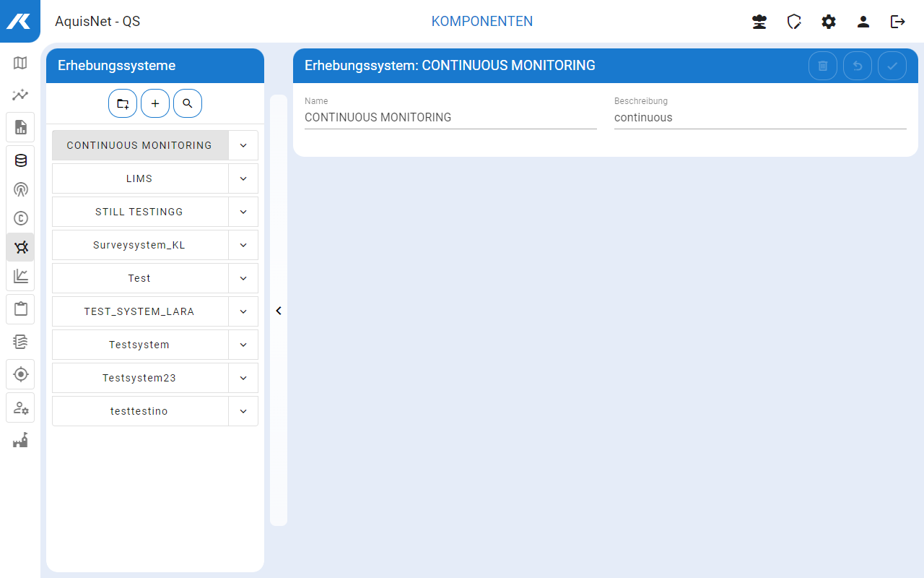This screenshot has width=924, height=578.
Task: Select the TEST_SYSTEM_LARA list item
Action: (x=140, y=311)
